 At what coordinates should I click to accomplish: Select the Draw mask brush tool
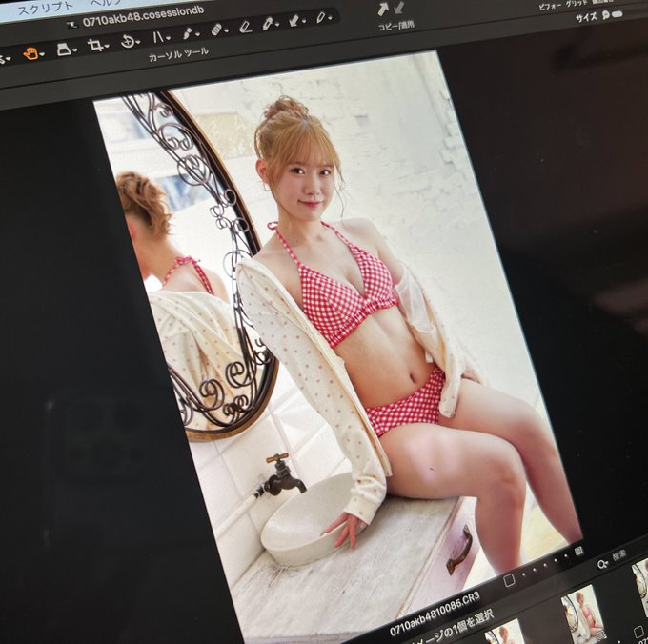coord(187,33)
